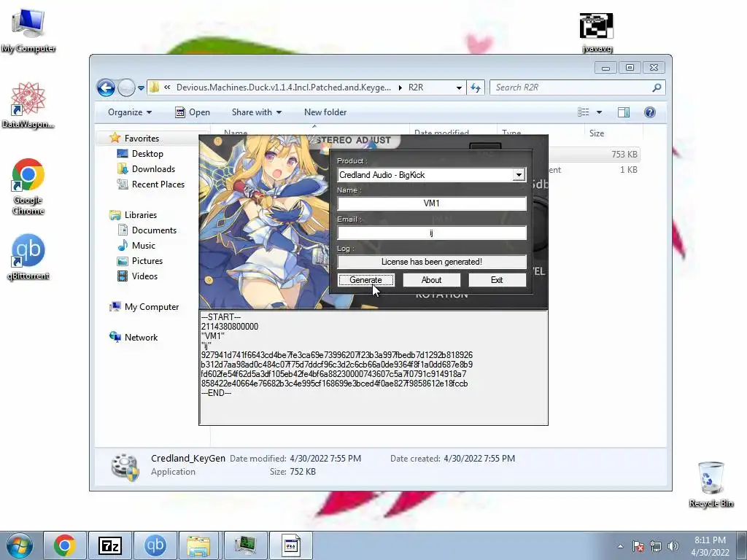Click the 753 KB file size cell
This screenshot has width=747, height=560.
(624, 155)
